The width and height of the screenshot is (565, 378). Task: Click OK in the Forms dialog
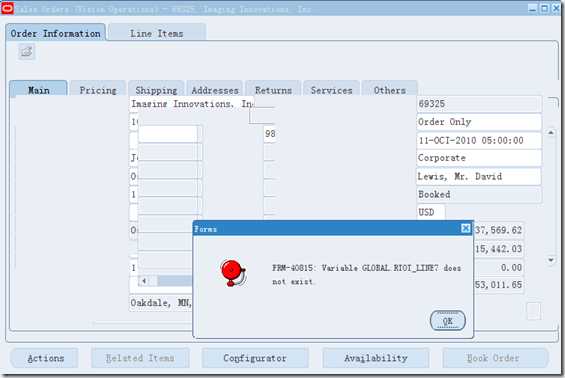tap(448, 321)
